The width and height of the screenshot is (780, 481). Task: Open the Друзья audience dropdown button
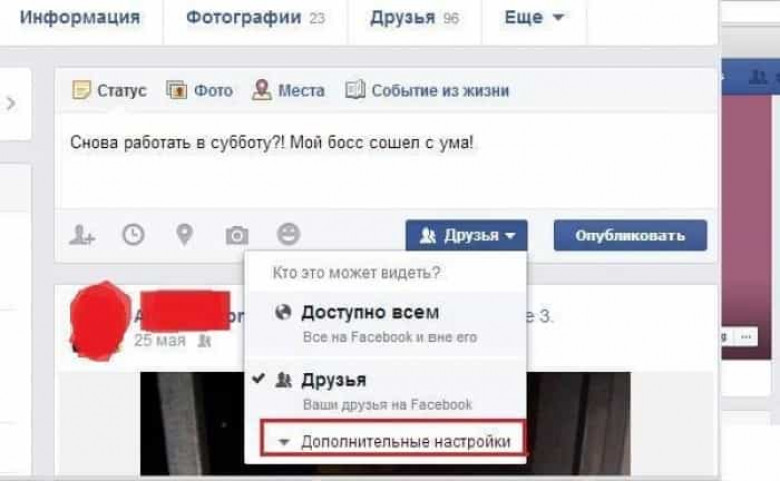pyautogui.click(x=467, y=235)
